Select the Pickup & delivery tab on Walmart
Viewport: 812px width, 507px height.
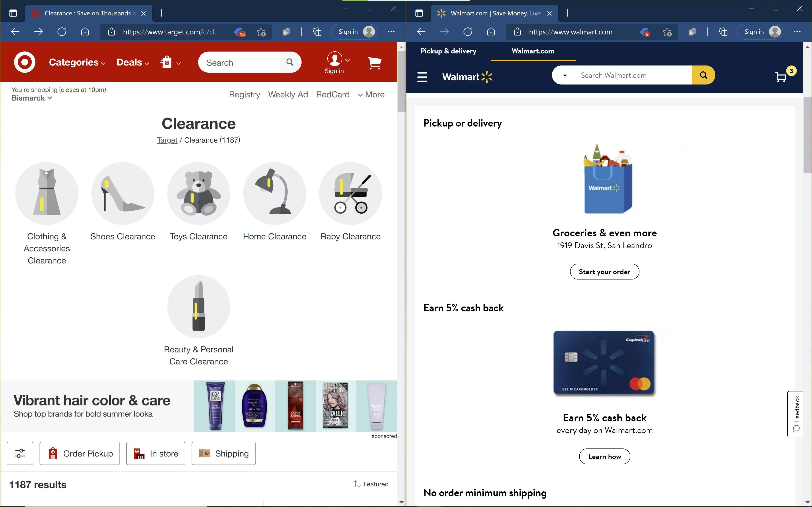point(448,51)
